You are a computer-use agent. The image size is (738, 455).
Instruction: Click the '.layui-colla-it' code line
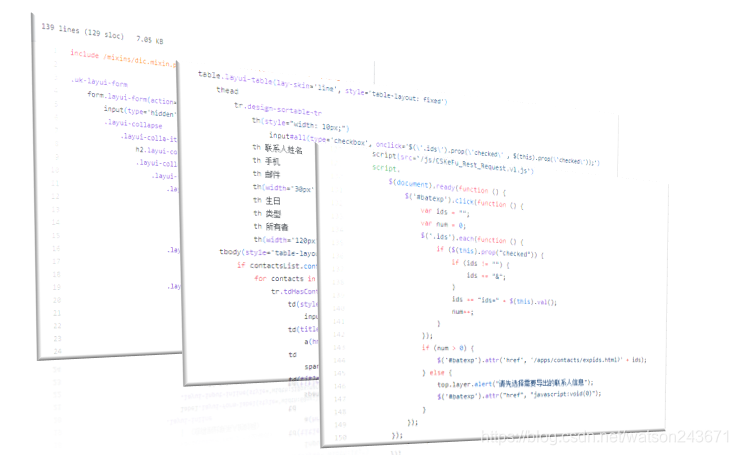tap(149, 137)
